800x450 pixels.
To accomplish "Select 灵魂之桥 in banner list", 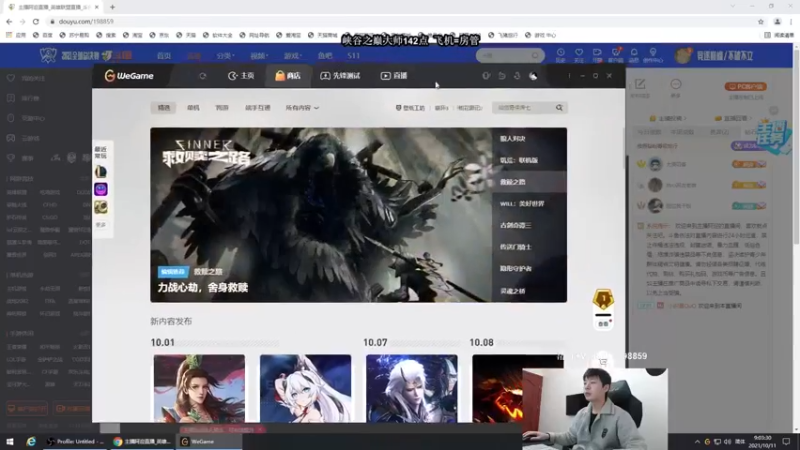I will click(530, 291).
